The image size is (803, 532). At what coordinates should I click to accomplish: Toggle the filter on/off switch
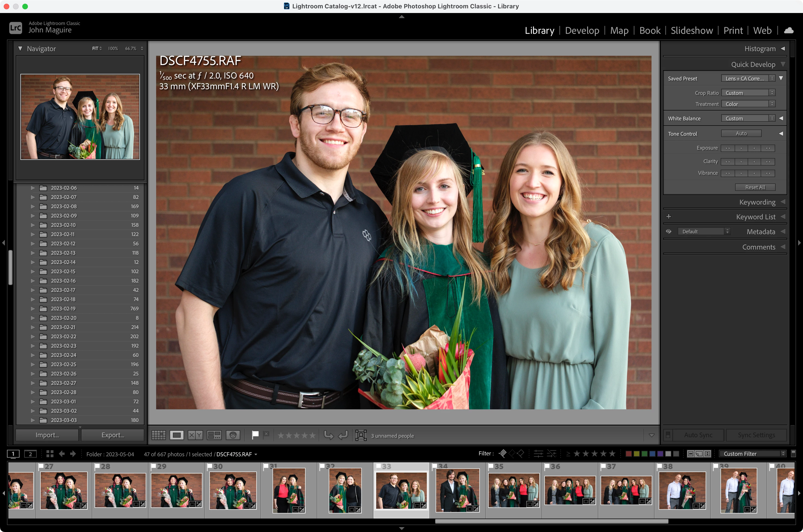793,453
